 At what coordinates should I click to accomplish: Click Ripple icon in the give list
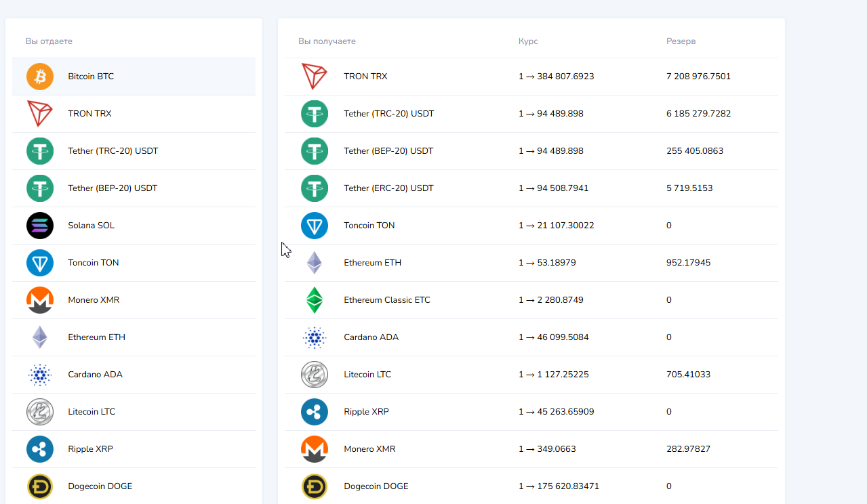(x=40, y=449)
